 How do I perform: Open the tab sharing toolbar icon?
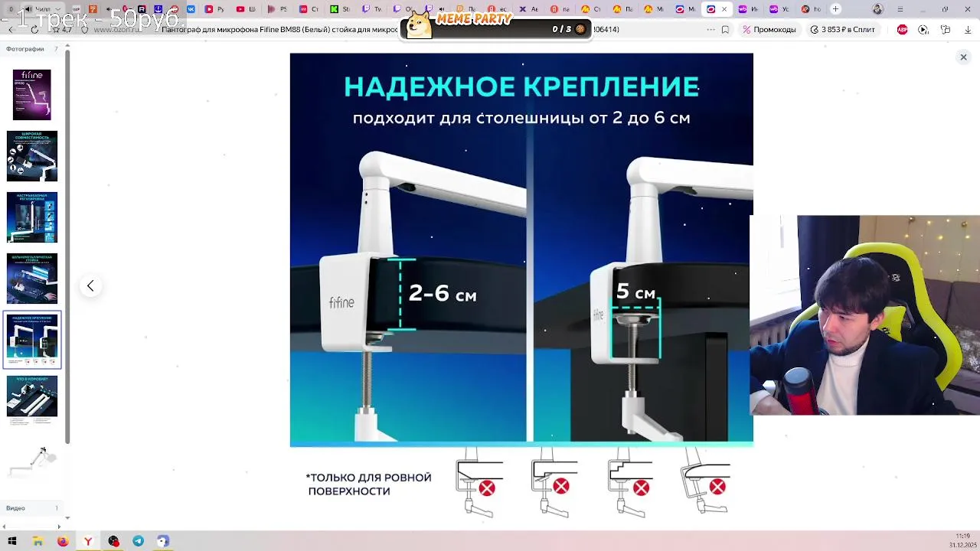(946, 29)
